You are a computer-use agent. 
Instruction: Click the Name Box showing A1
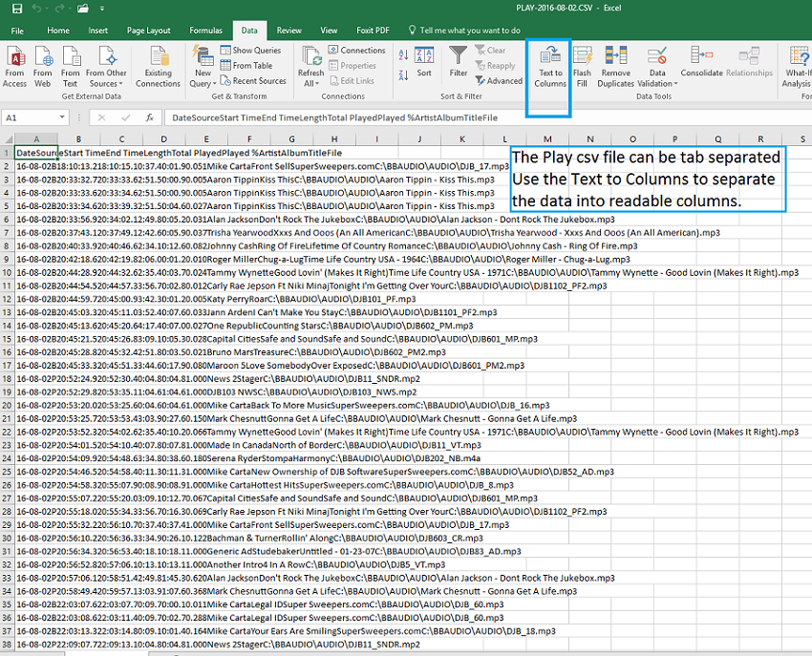pos(34,117)
